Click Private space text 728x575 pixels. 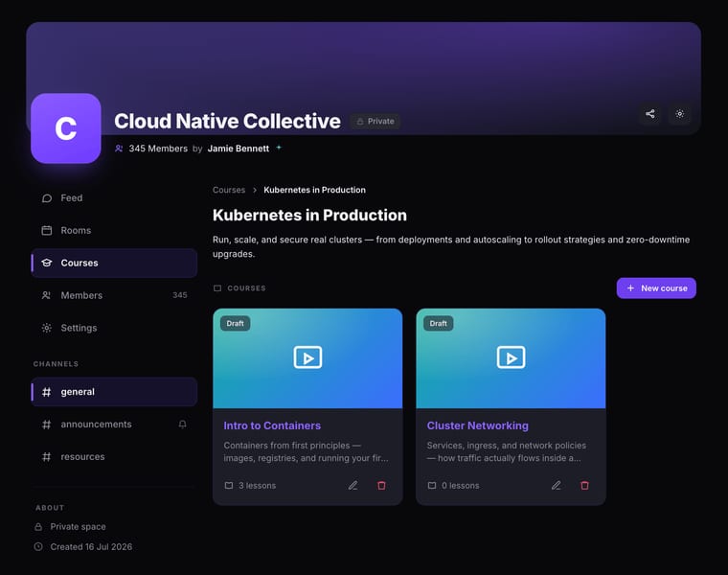pos(78,527)
